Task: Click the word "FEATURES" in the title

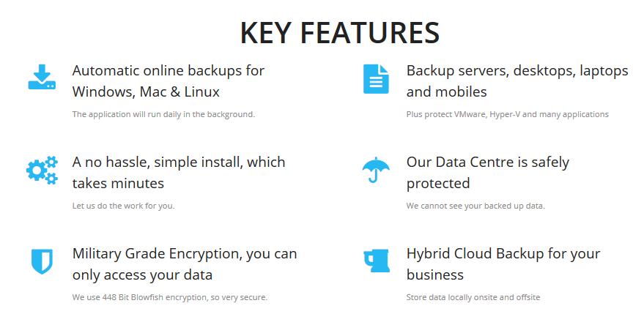Action: point(370,33)
